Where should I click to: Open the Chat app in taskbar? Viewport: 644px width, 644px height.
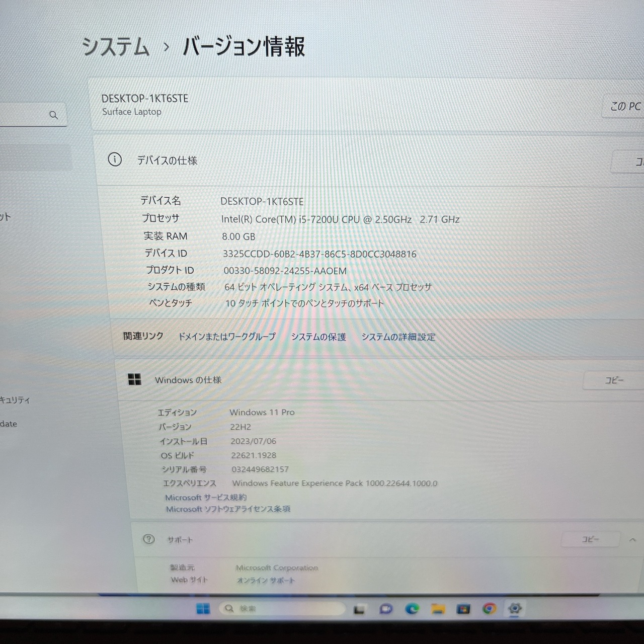click(x=386, y=609)
